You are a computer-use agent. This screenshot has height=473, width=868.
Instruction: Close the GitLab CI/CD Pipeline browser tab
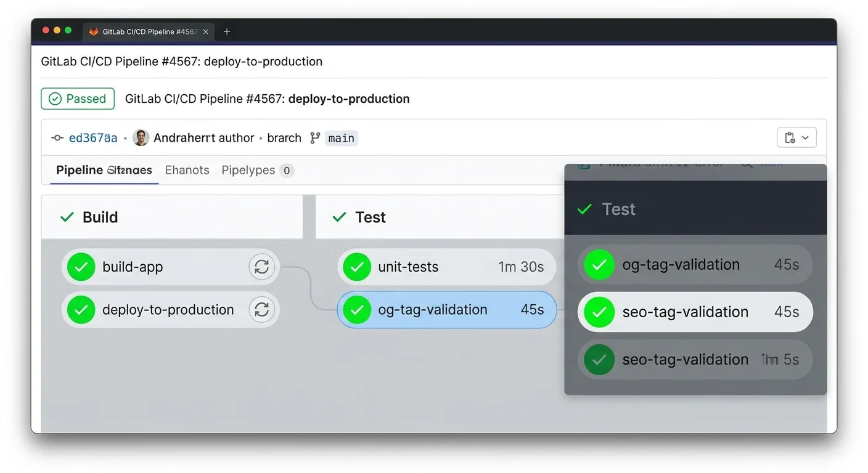coord(205,31)
